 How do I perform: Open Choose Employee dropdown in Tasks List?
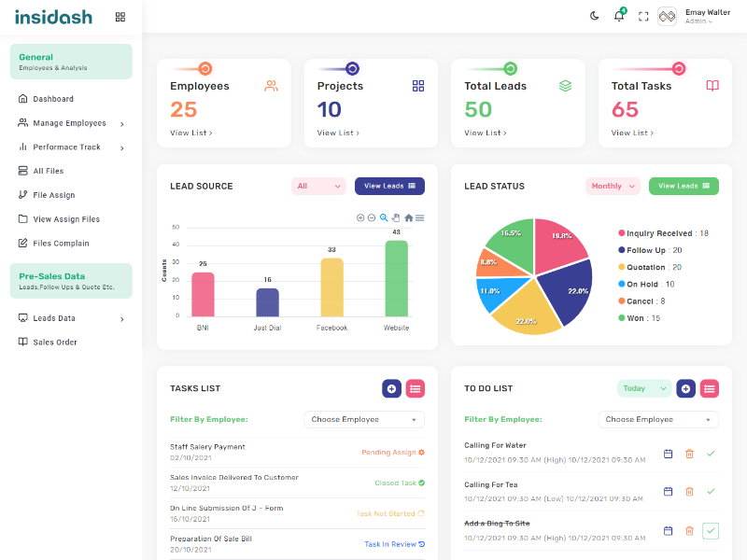[364, 419]
